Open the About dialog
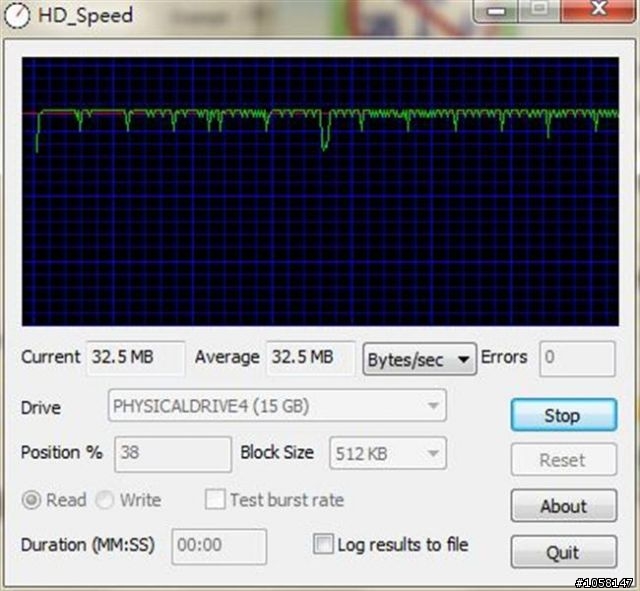 [564, 506]
